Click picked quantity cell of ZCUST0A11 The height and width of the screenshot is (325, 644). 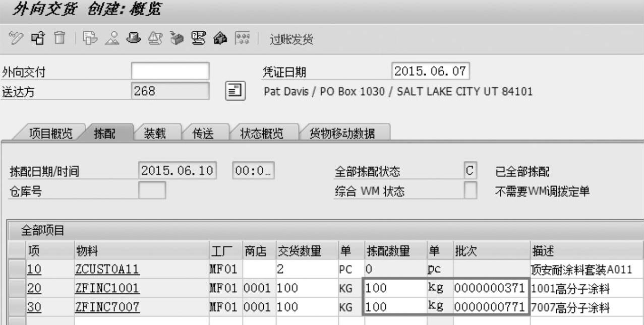[395, 270]
